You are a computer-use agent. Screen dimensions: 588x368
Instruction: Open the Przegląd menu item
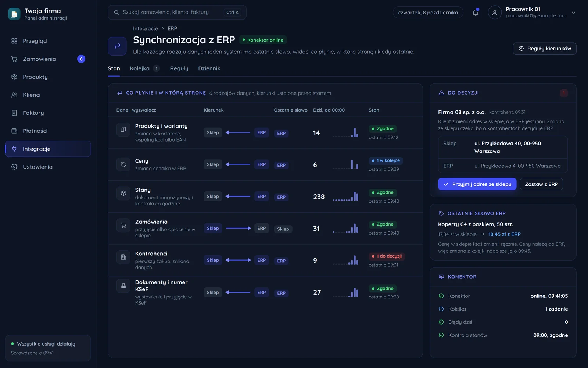click(48, 41)
